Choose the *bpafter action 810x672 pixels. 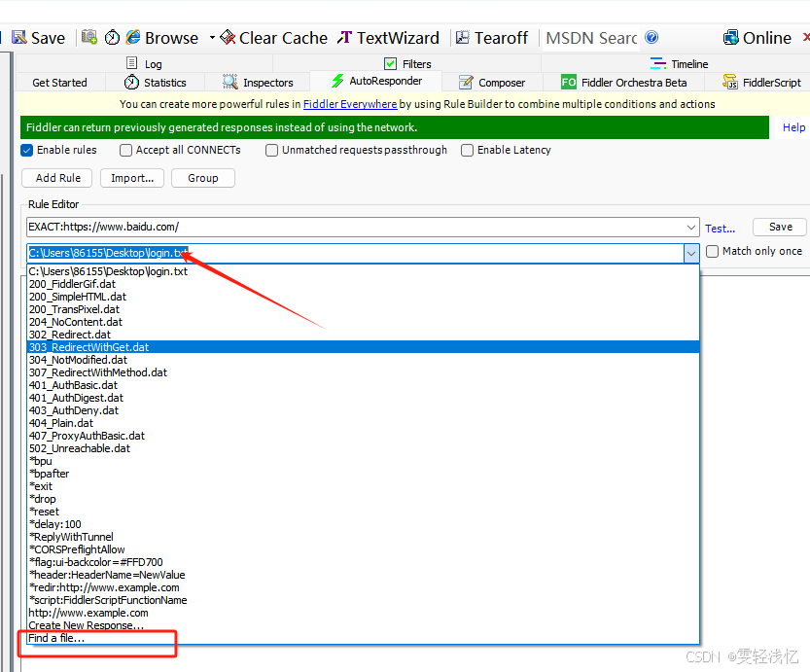tap(363, 474)
